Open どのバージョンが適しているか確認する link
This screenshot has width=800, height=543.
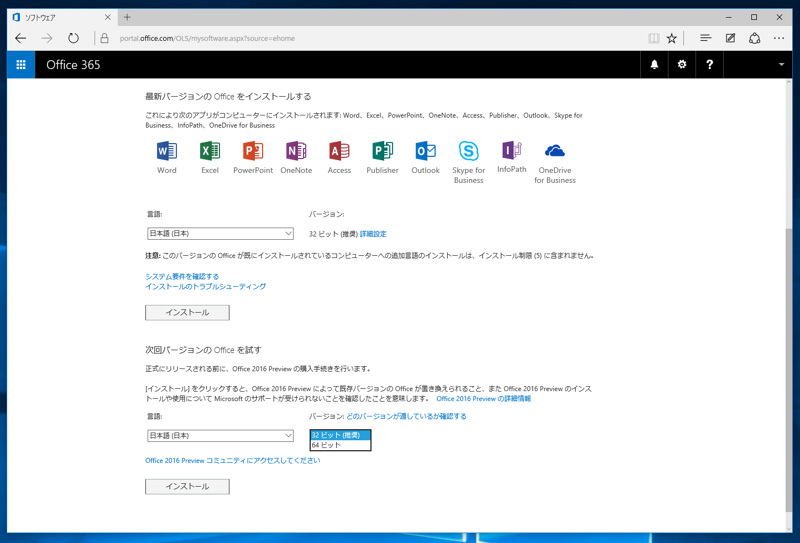[406, 416]
